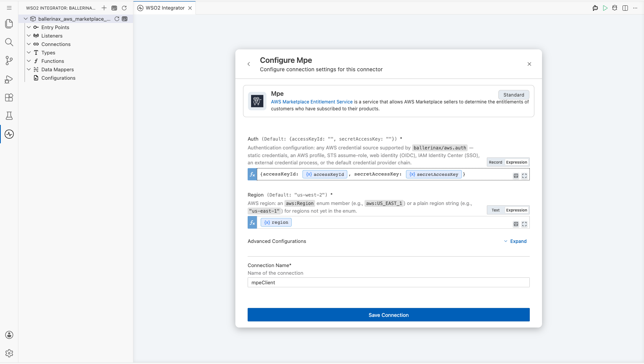Expand the Types tree node
The width and height of the screenshot is (644, 364).
coord(29,52)
